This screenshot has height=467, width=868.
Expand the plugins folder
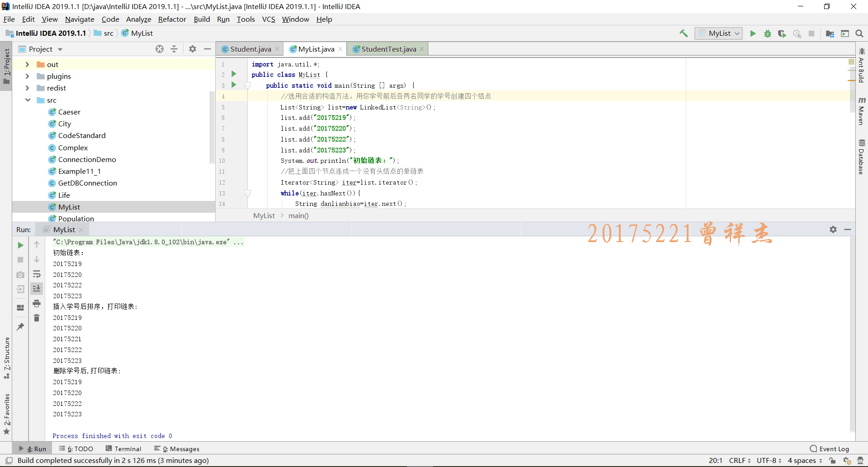click(28, 76)
